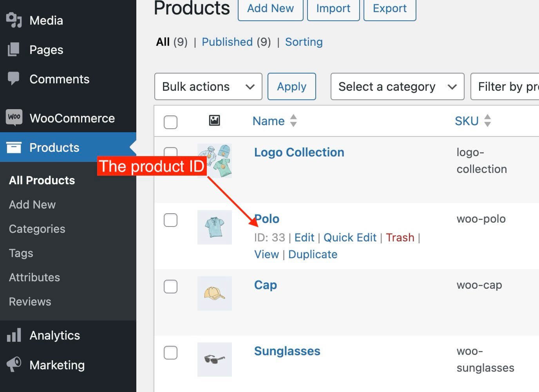Check the Polo product checkbox
The width and height of the screenshot is (539, 392).
(x=170, y=220)
